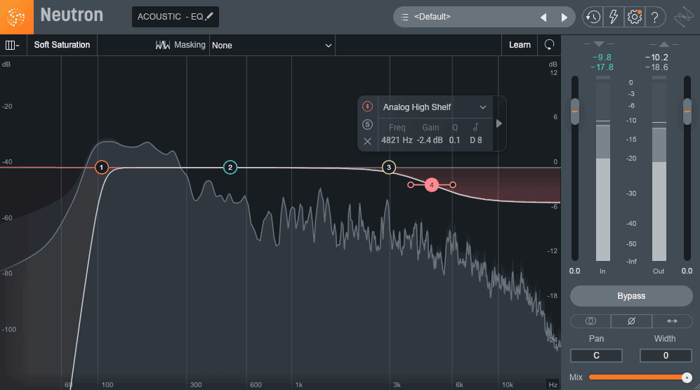The height and width of the screenshot is (390, 700).
Task: Click the musical note icon in band popup
Action: click(x=476, y=127)
